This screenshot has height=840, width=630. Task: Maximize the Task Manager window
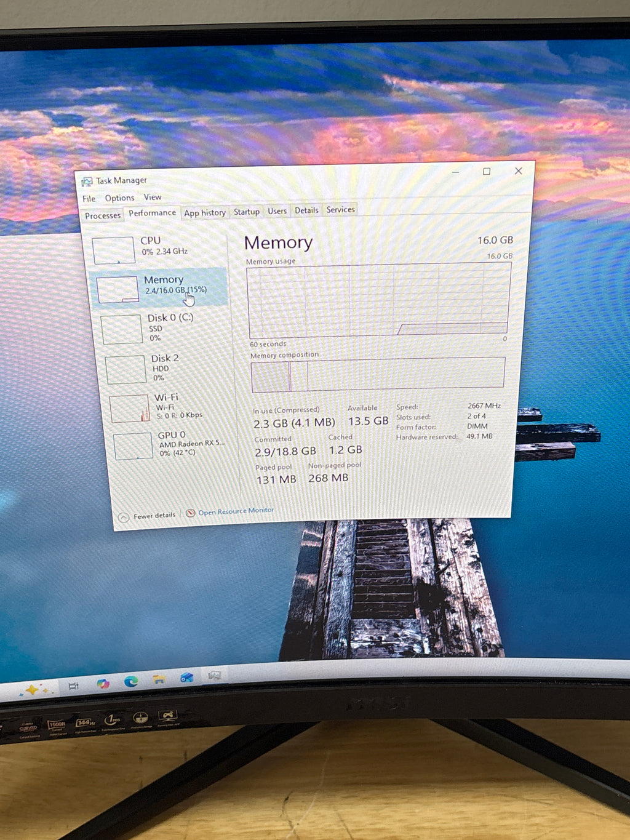point(487,172)
